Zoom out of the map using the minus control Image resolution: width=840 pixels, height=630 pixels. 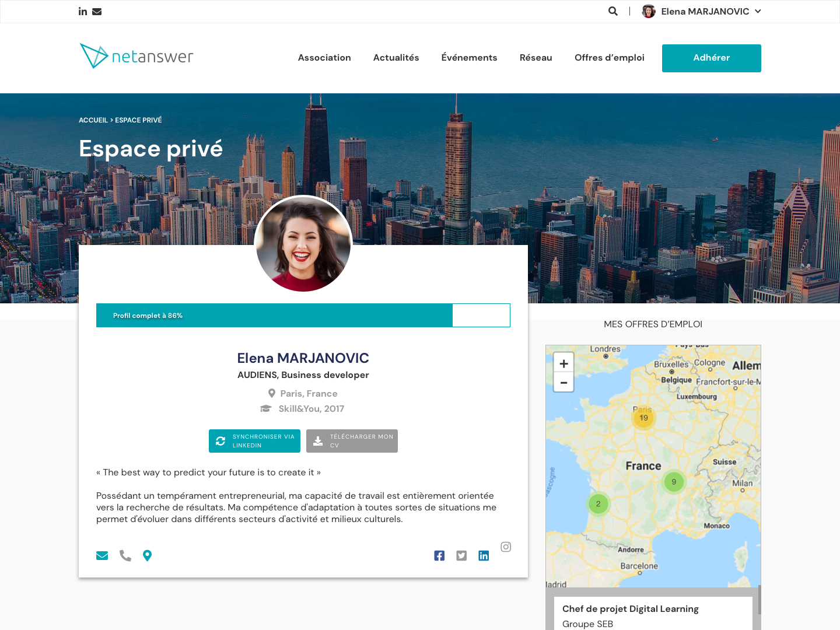coord(563,383)
